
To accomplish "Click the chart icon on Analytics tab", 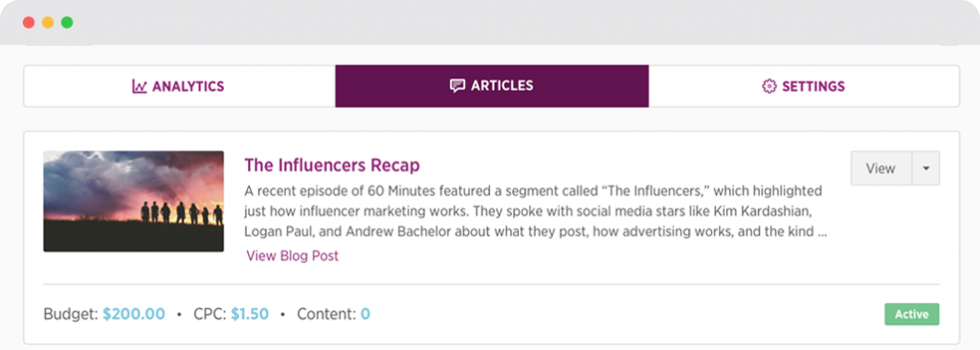I will (139, 86).
